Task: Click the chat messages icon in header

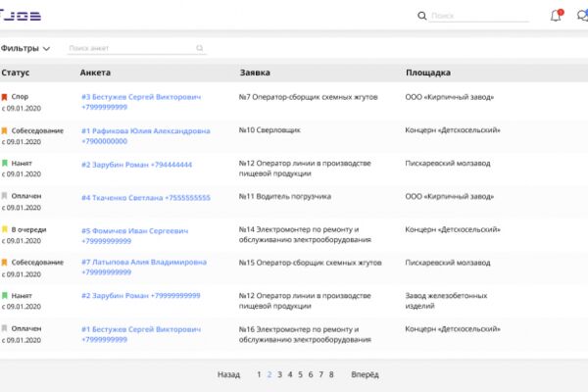Action: point(582,16)
